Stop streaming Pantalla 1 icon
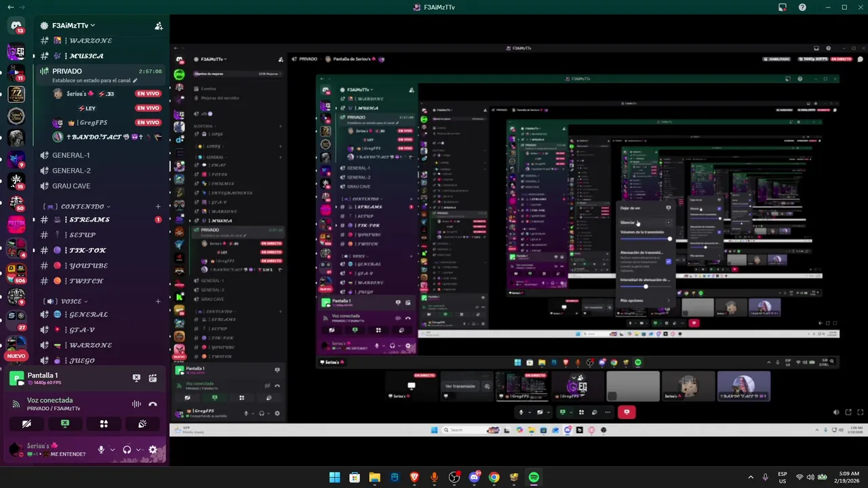The image size is (868, 488). [136, 378]
